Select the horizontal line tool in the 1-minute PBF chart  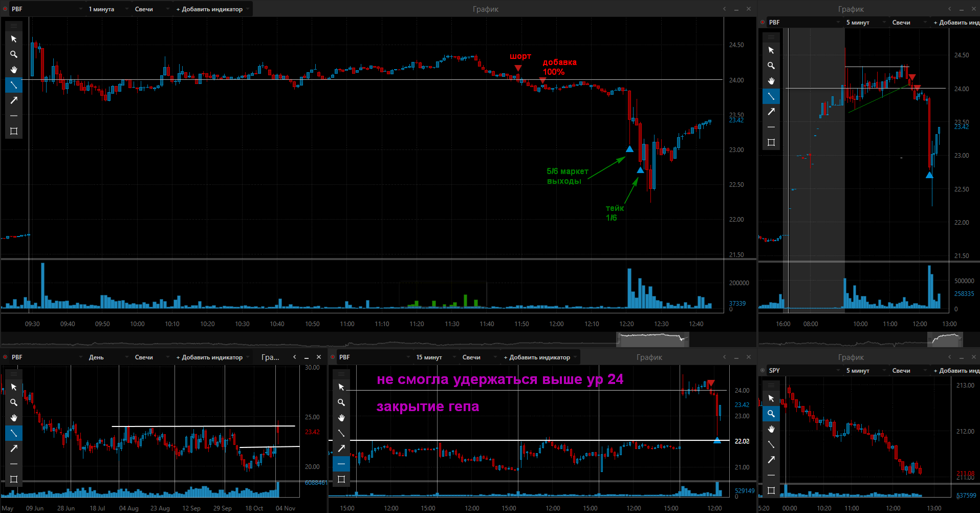(14, 116)
